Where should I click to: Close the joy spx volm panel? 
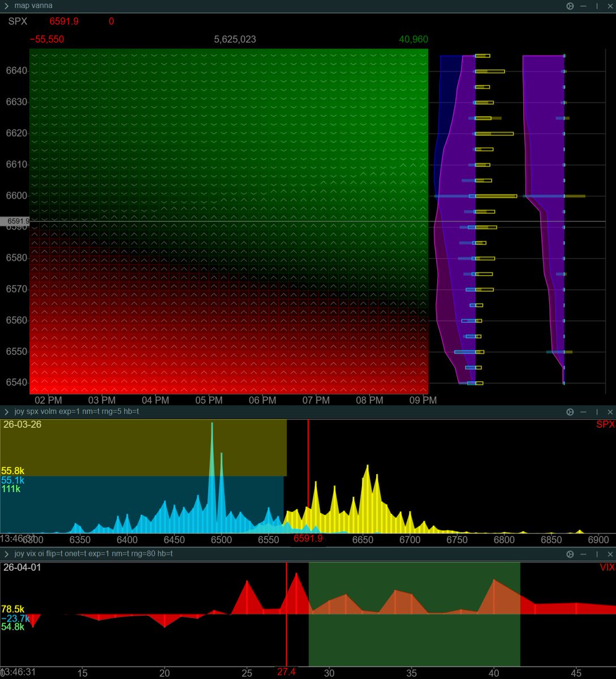(610, 412)
